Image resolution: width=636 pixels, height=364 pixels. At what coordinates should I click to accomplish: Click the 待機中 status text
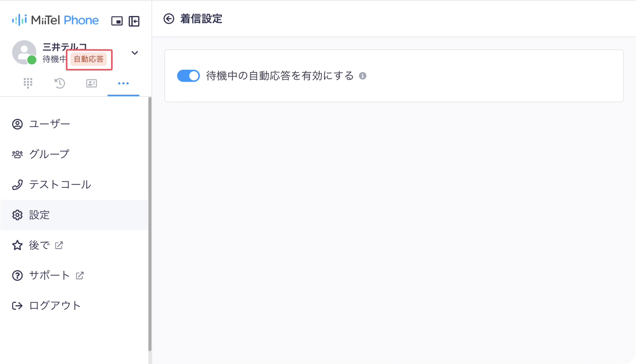point(55,59)
